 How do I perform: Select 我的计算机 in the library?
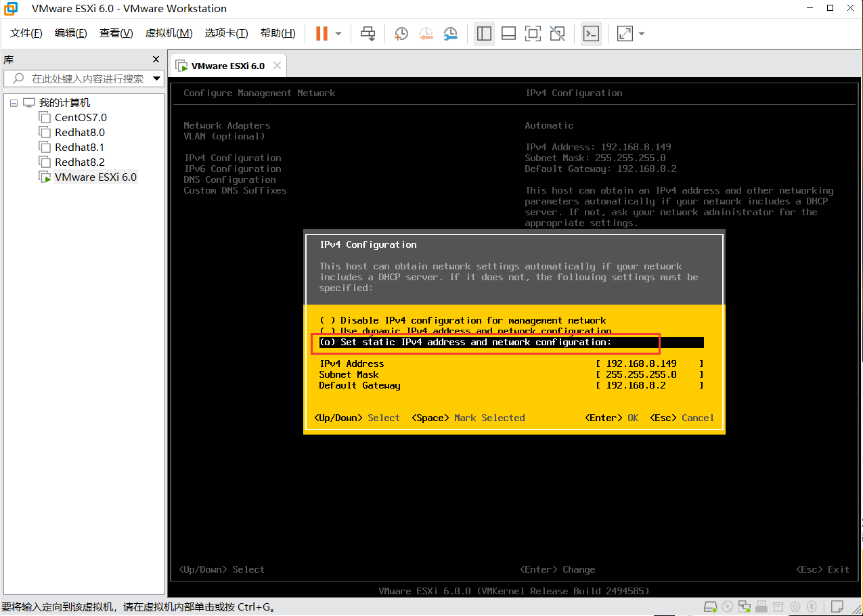(64, 103)
